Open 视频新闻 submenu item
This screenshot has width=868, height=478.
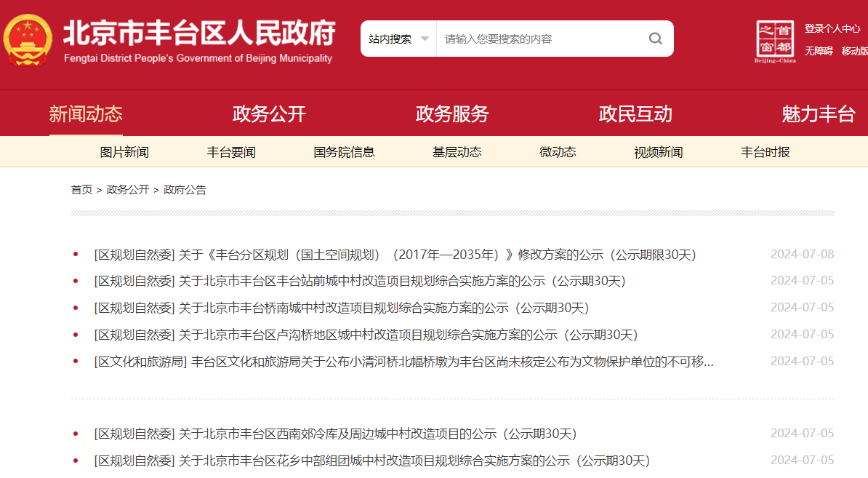pos(658,152)
